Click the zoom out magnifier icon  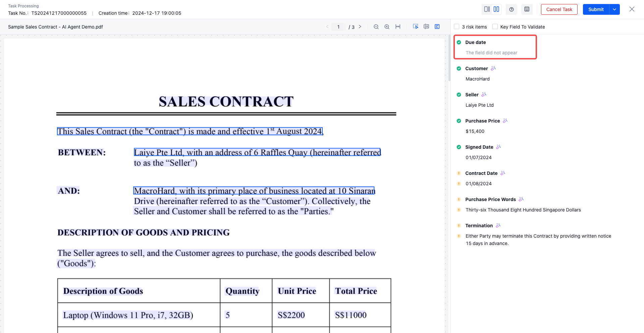click(376, 27)
